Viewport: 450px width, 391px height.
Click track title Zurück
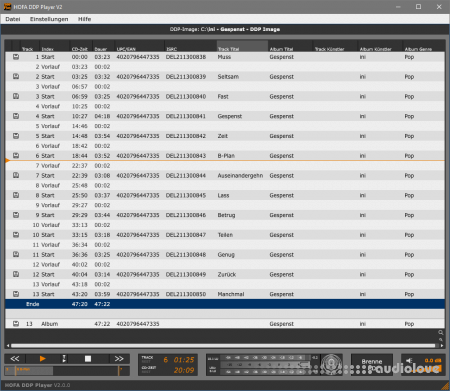pyautogui.click(x=227, y=274)
